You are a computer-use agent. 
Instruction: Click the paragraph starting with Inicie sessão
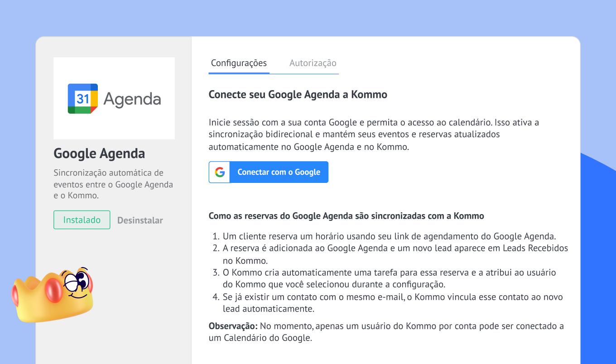coord(374,134)
